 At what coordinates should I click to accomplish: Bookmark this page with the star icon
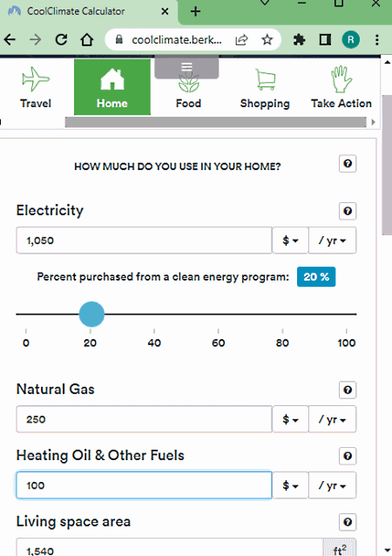point(267,40)
